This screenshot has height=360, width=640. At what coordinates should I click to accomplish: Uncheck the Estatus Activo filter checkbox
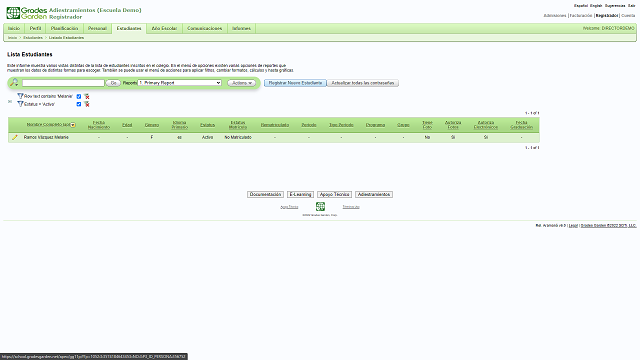point(79,104)
